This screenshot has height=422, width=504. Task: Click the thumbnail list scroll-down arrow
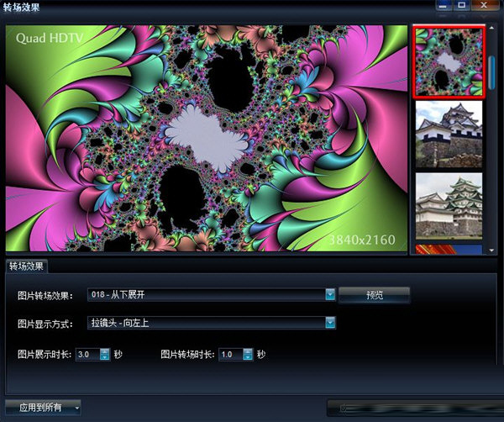[x=492, y=250]
